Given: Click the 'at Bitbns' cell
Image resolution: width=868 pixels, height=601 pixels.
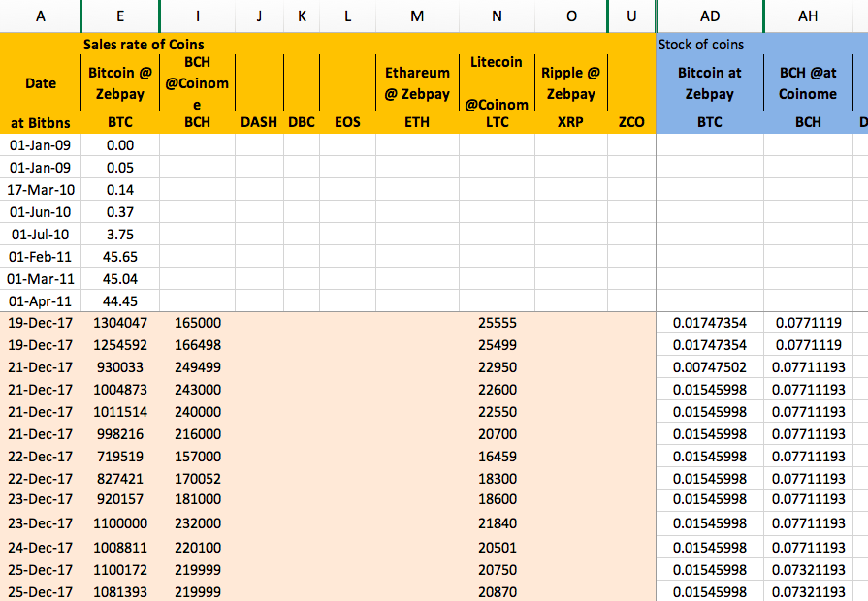Looking at the screenshot, I should tap(41, 122).
